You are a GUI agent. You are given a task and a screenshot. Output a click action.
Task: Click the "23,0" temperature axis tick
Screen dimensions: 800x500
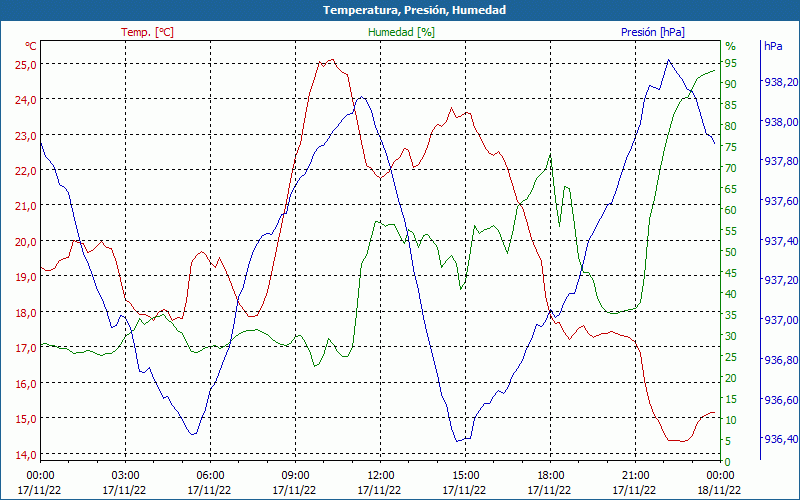[x=26, y=136]
